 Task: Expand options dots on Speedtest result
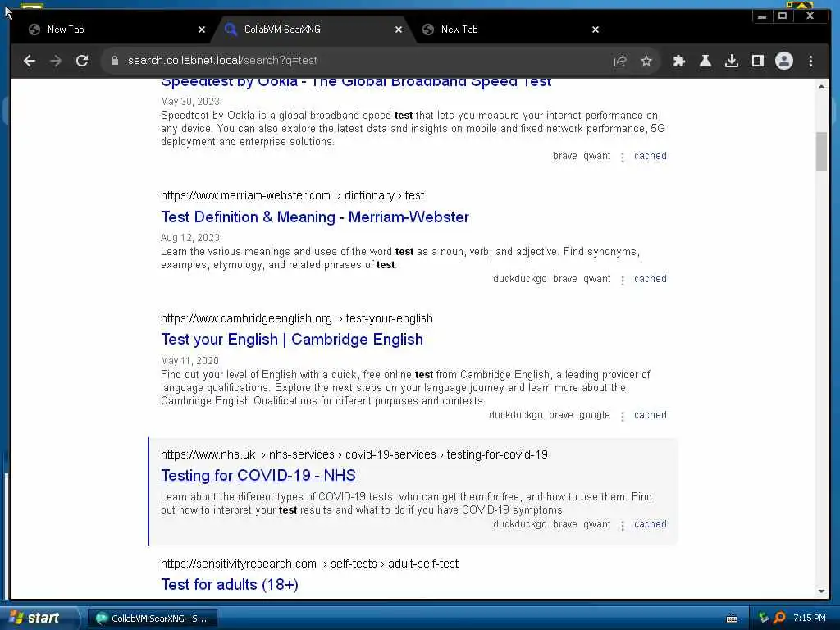click(x=622, y=157)
